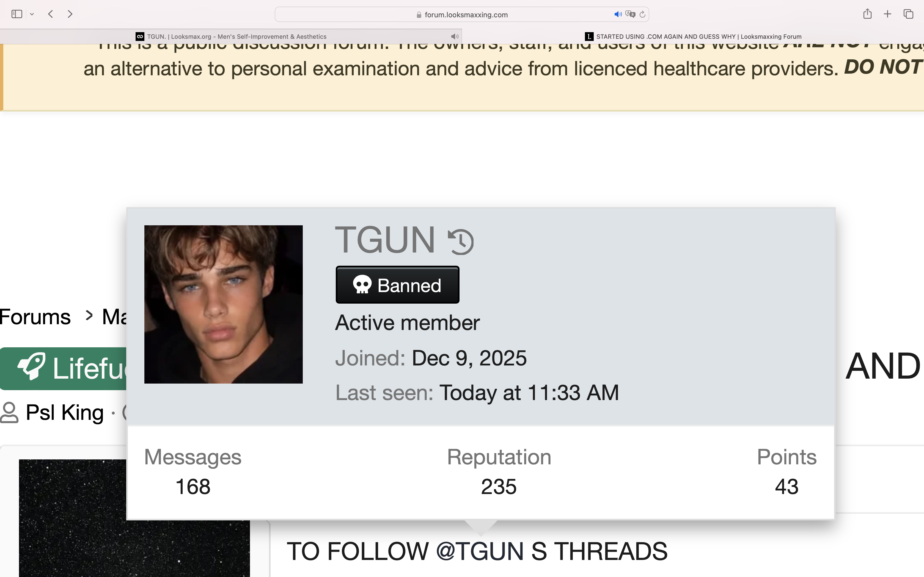Show the tab overview
Viewport: 924px width, 577px height.
click(x=908, y=14)
